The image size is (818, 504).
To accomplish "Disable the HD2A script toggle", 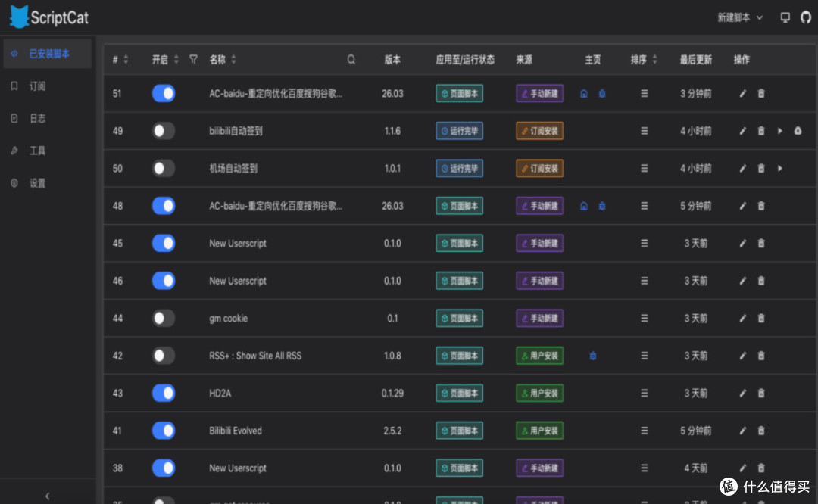I will (164, 394).
